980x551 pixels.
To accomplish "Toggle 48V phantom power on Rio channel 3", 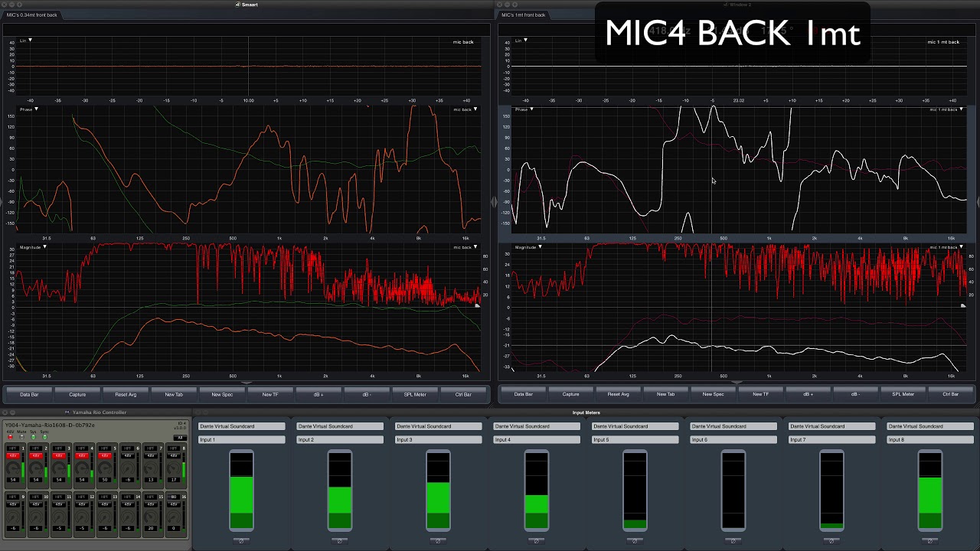I will click(59, 456).
